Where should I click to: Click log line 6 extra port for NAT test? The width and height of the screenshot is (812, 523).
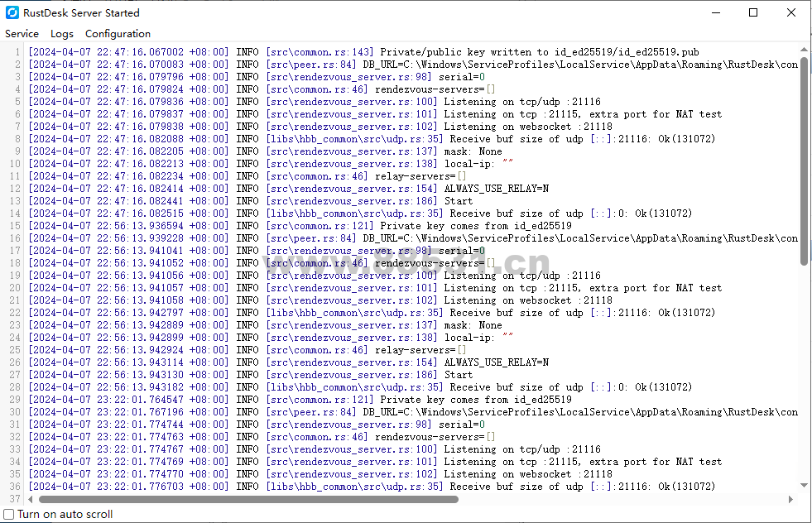point(375,114)
